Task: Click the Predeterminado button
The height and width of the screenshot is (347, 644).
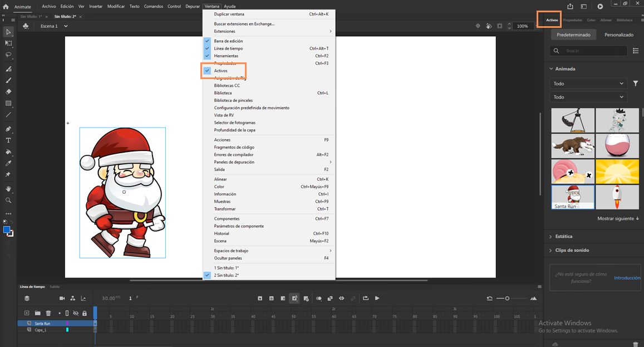Action: pos(573,35)
